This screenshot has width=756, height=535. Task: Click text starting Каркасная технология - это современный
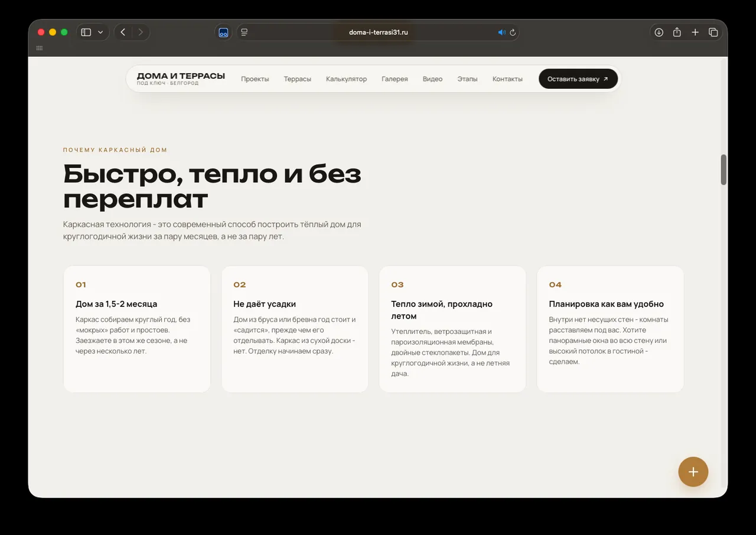[212, 231]
